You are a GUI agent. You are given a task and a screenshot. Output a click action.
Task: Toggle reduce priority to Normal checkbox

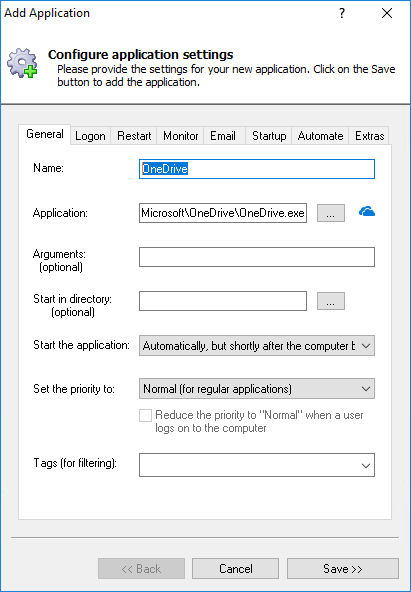pyautogui.click(x=145, y=415)
